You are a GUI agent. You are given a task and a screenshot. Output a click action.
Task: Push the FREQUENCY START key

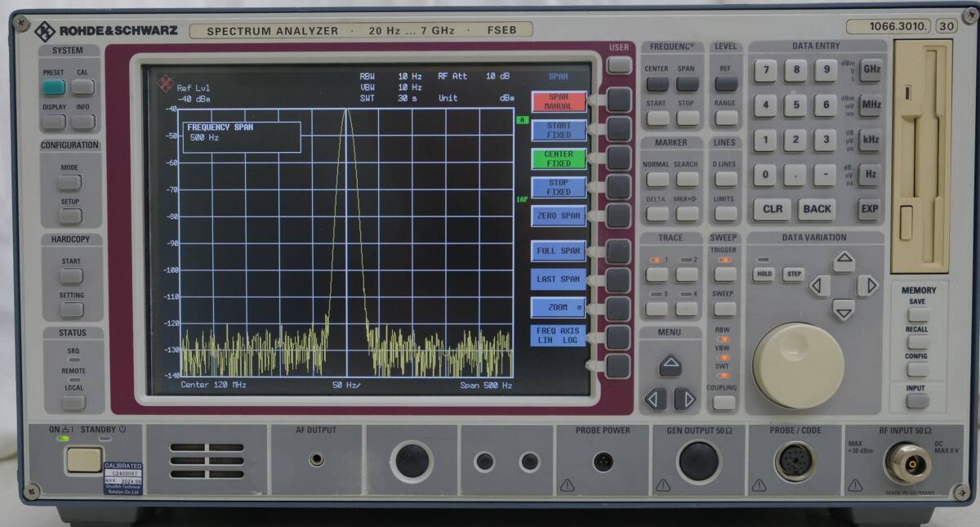tap(657, 118)
